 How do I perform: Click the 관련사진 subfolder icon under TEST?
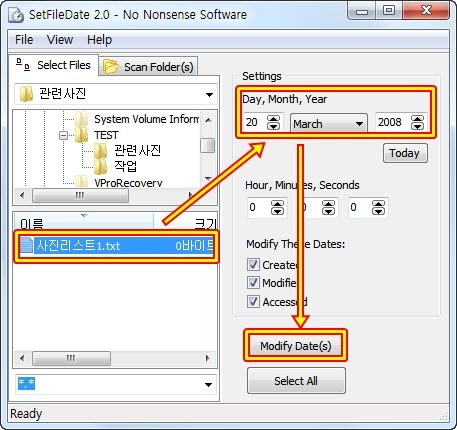pyautogui.click(x=100, y=151)
